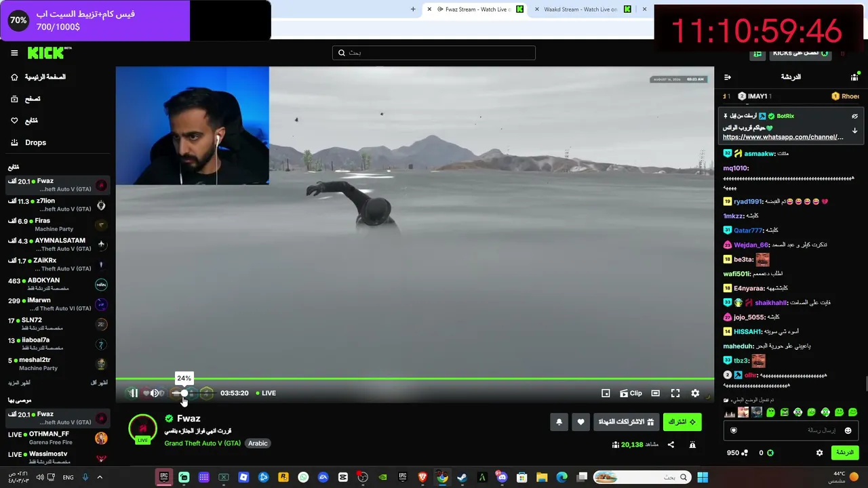The image size is (868, 488).
Task: Create a Clip of the stream
Action: (x=631, y=393)
